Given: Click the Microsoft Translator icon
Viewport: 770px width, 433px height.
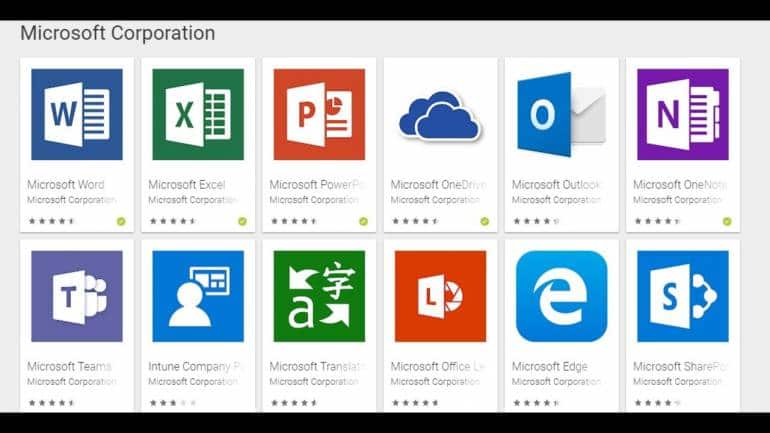Looking at the screenshot, I should [x=319, y=296].
